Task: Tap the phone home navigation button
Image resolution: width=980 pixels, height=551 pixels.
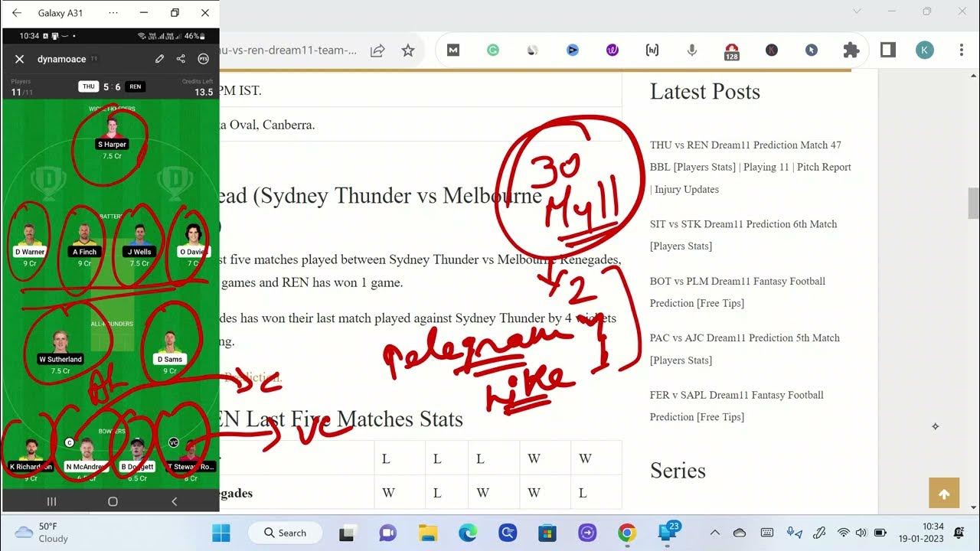Action: click(113, 501)
